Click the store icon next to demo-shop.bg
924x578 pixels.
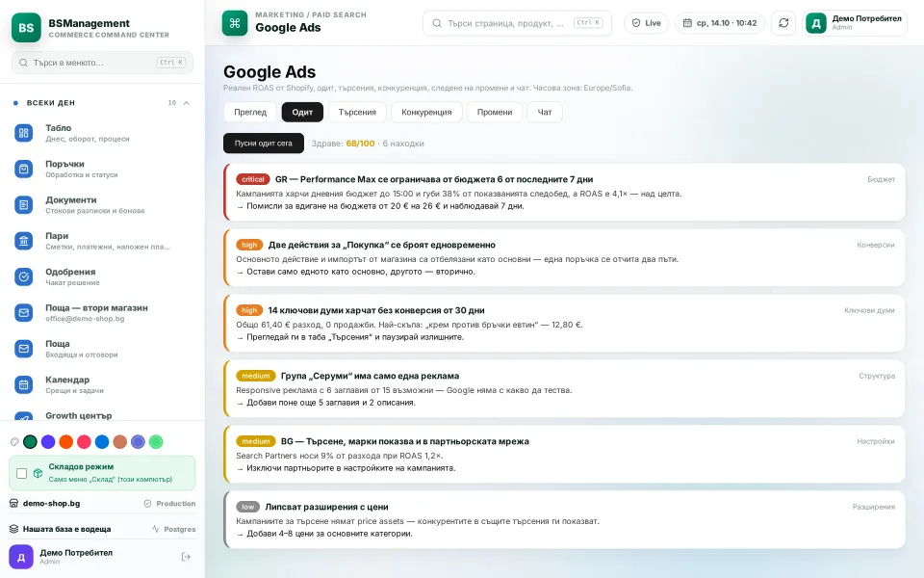point(14,503)
